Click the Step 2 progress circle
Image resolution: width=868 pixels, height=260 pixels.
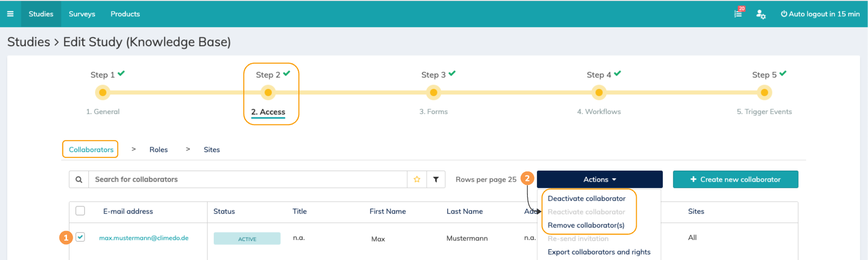(x=268, y=92)
